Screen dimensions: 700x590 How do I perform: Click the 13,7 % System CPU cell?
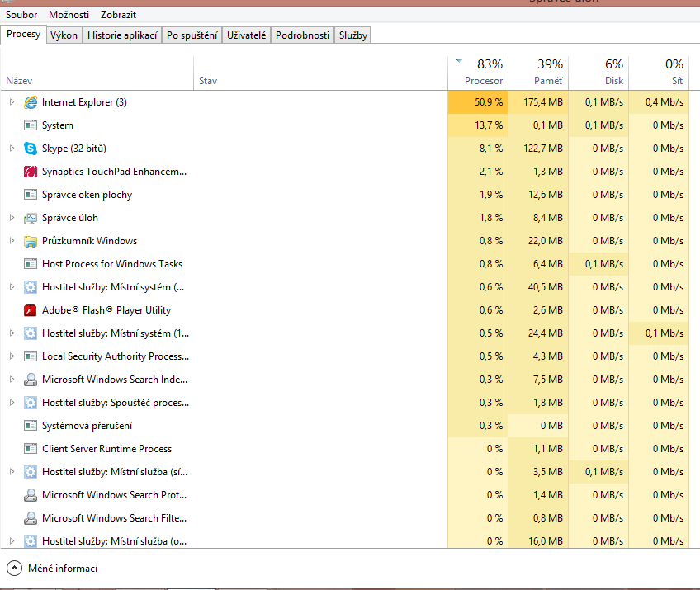(478, 125)
